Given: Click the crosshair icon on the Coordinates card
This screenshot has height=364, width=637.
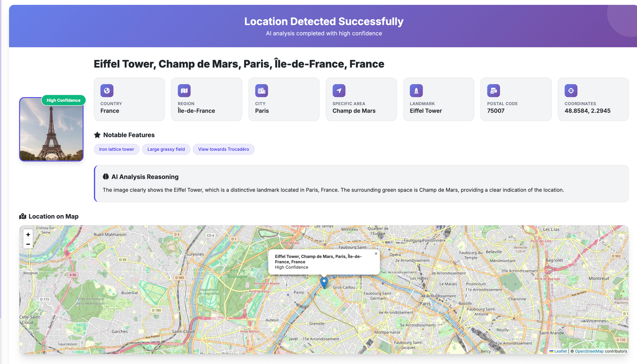Looking at the screenshot, I should (571, 90).
